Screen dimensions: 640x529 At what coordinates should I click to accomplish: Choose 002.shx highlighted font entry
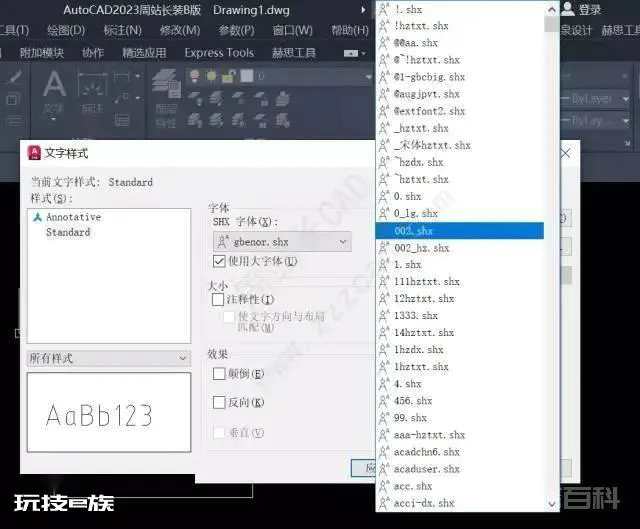pos(460,231)
